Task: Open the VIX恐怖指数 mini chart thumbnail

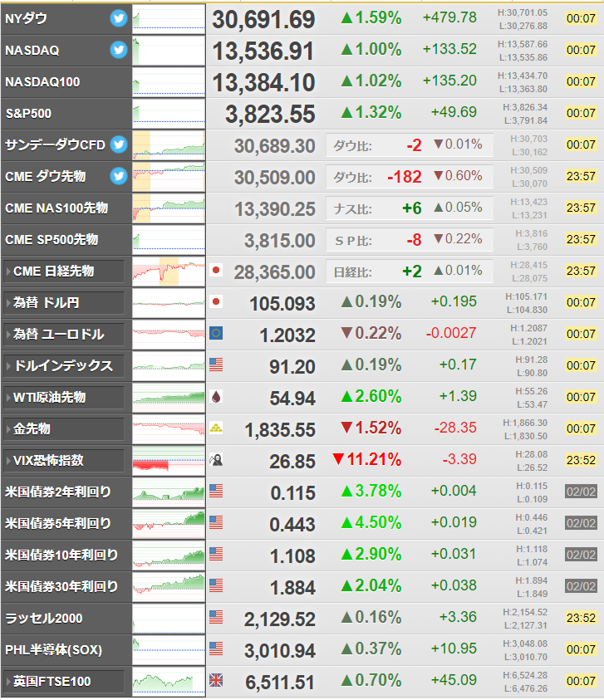Action: (169, 461)
